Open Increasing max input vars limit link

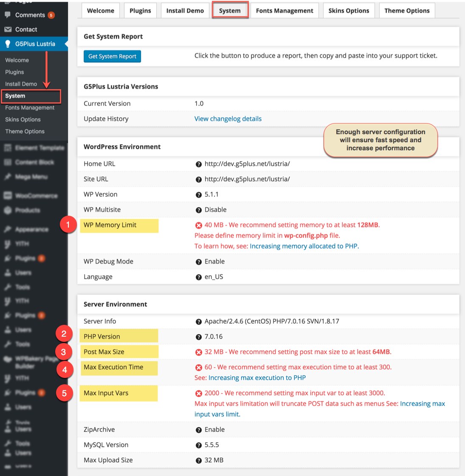[320, 409]
